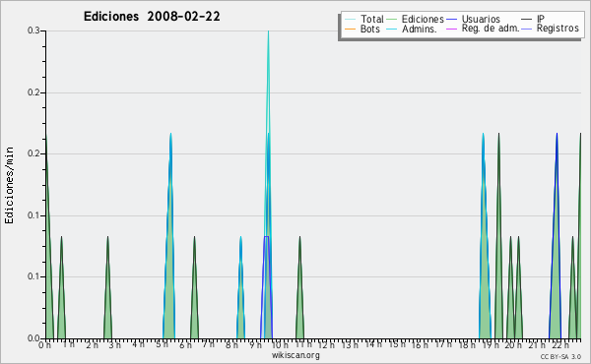Click the magenta Reg. de adm. swatch
Image resolution: width=591 pixels, height=364 pixels.
coord(451,29)
